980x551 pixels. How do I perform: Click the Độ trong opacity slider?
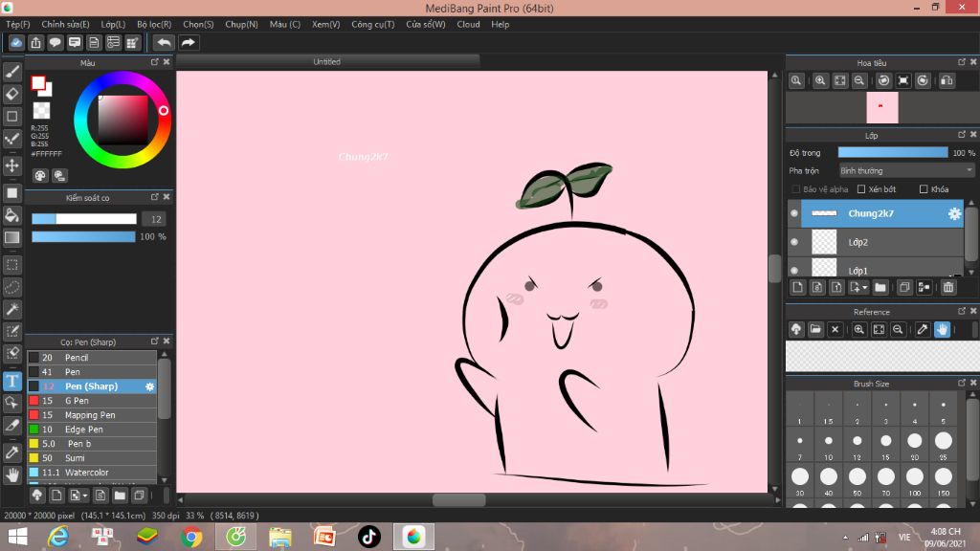(893, 152)
